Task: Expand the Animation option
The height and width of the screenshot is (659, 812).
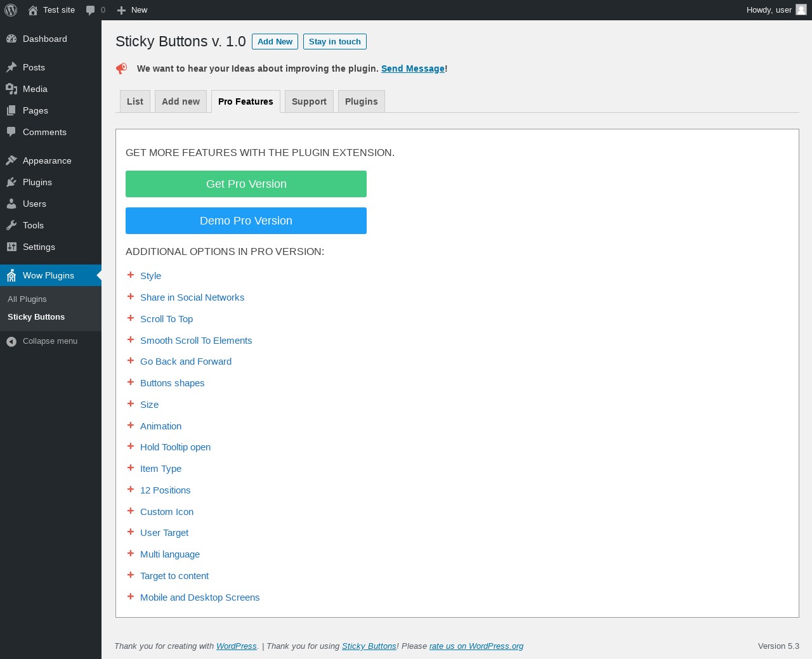Action: (x=160, y=426)
